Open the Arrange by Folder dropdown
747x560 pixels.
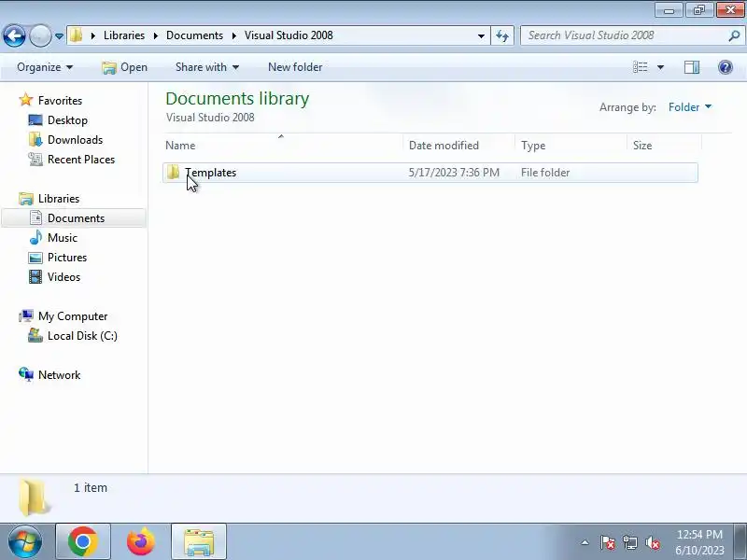pos(690,107)
